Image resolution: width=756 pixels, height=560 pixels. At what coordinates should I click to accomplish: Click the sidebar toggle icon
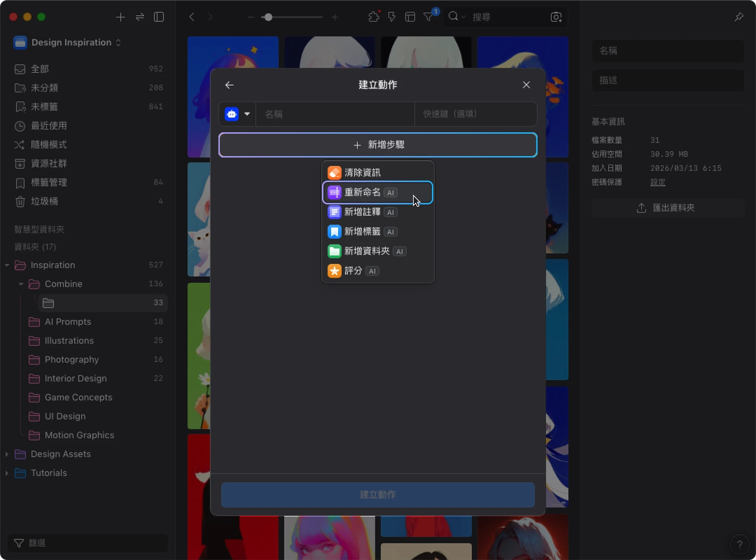pyautogui.click(x=159, y=17)
